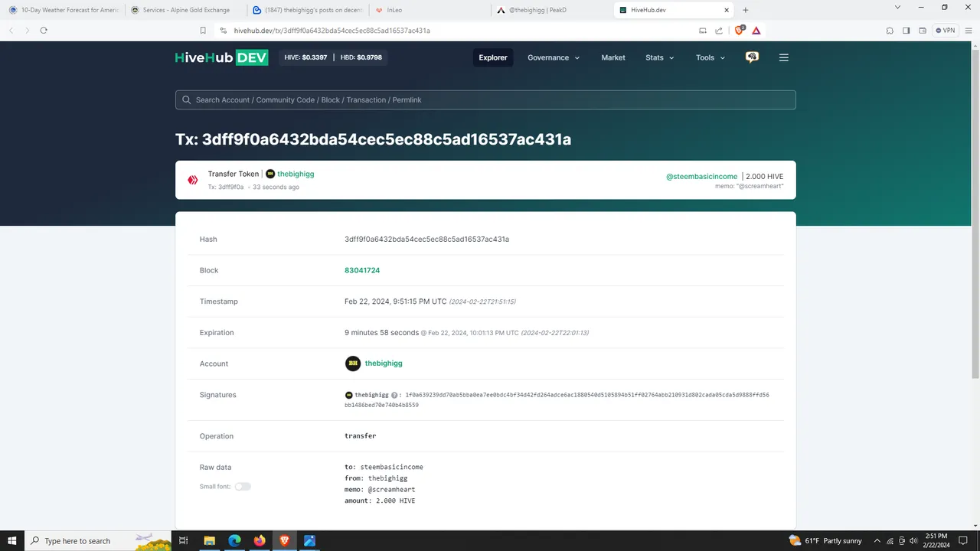
Task: Click the Tx: 3dff9f0a short link
Action: click(226, 187)
